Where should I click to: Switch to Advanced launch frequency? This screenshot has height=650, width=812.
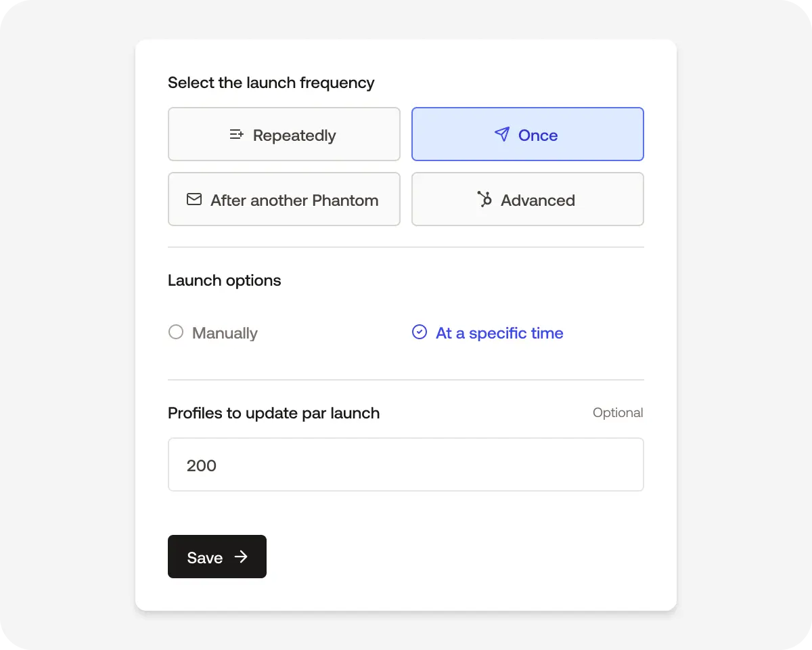pyautogui.click(x=528, y=199)
